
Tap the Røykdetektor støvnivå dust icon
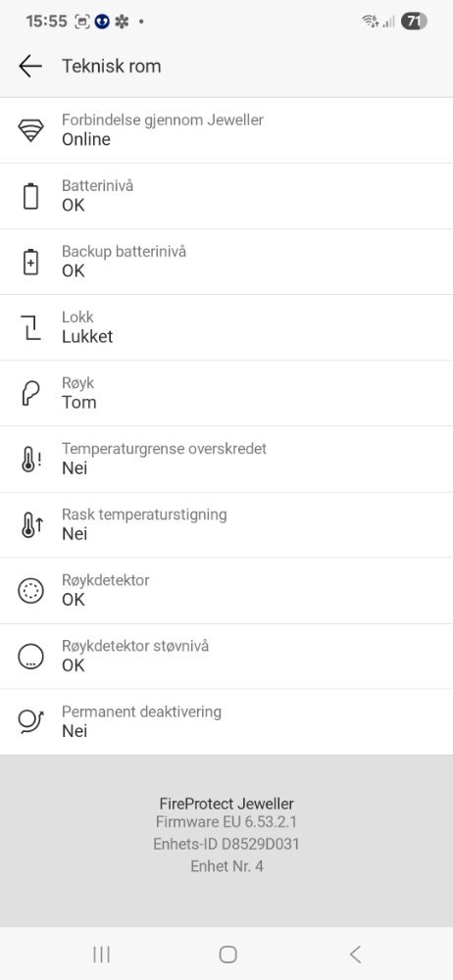[30, 657]
